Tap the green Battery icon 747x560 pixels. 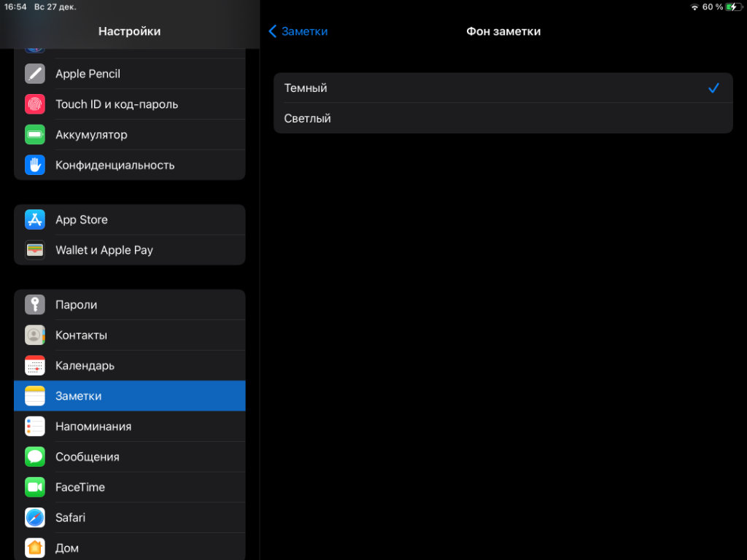[x=35, y=135]
